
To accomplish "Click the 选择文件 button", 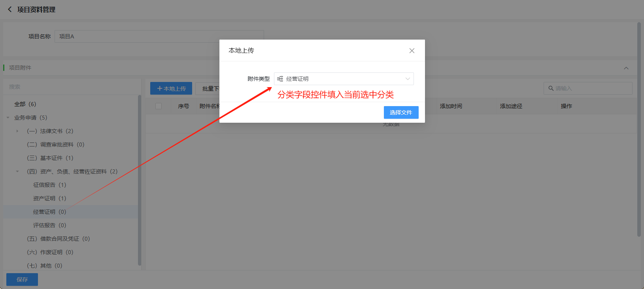I will pyautogui.click(x=401, y=112).
